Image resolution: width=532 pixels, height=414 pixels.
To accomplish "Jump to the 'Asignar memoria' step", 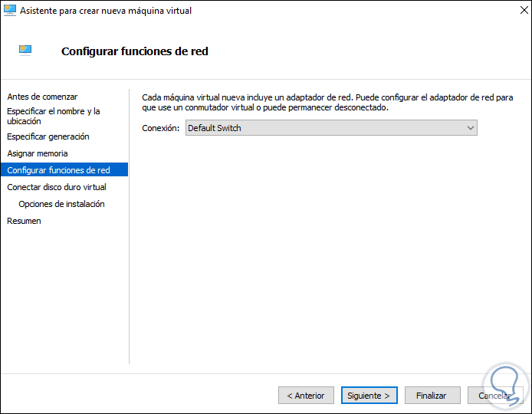I will coord(38,153).
